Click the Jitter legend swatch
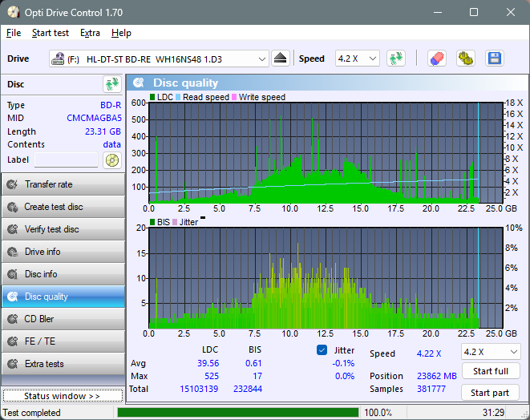 click(x=175, y=222)
